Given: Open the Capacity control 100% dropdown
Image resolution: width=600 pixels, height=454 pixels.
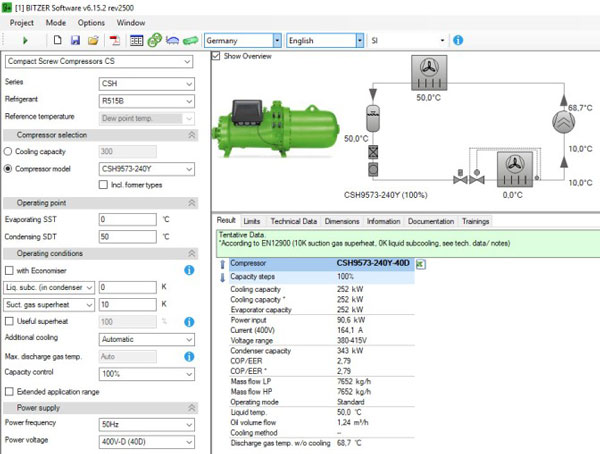Looking at the screenshot, I should click(x=147, y=374).
